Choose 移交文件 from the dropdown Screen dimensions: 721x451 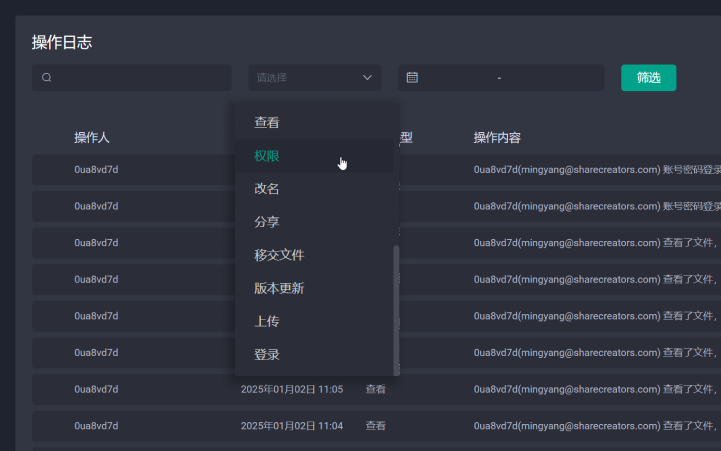pos(279,255)
